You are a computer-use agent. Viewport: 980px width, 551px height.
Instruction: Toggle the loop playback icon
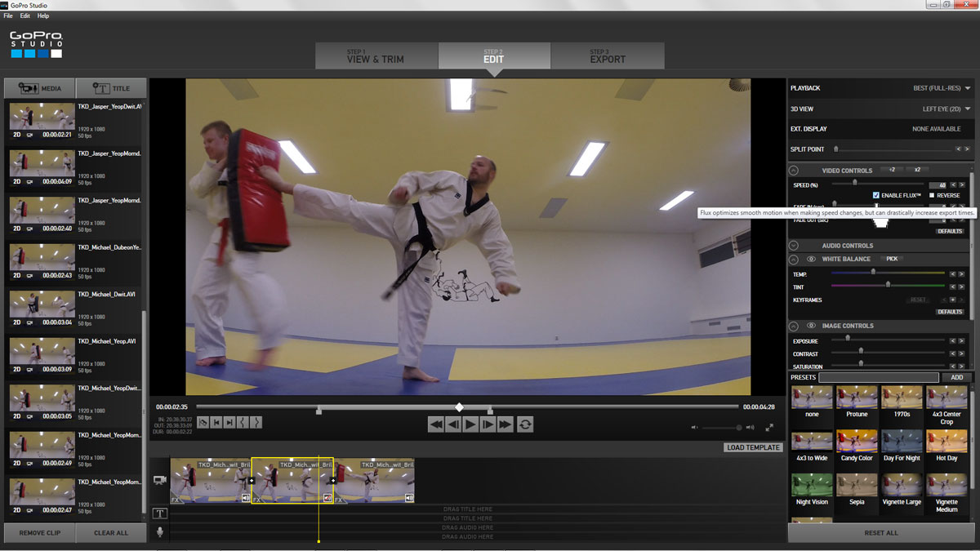(x=525, y=424)
